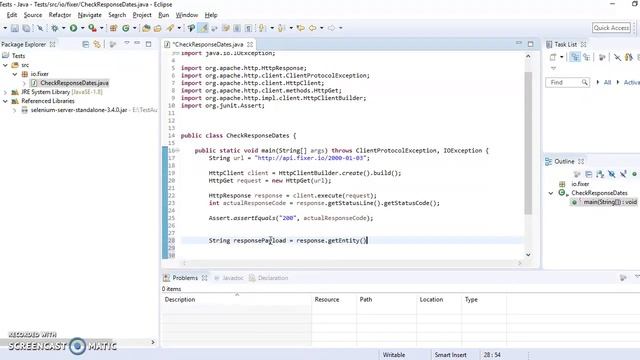Click Collapse All icon in Outline toolbar
The width and height of the screenshot is (640, 360).
click(x=588, y=174)
